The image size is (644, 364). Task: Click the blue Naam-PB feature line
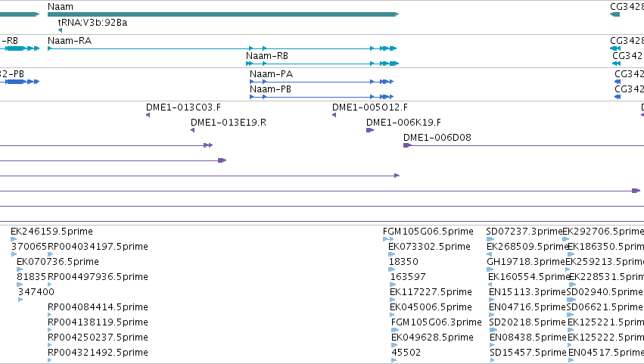click(322, 97)
